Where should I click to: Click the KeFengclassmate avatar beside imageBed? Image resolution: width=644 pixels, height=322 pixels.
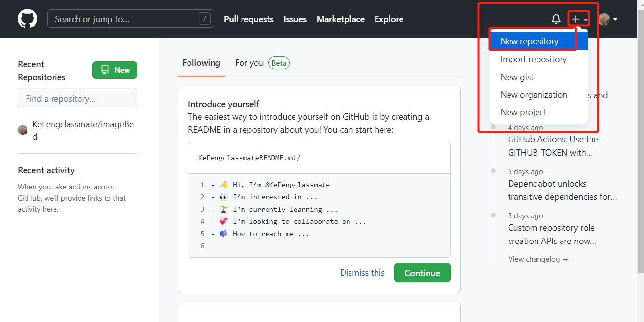(x=23, y=130)
